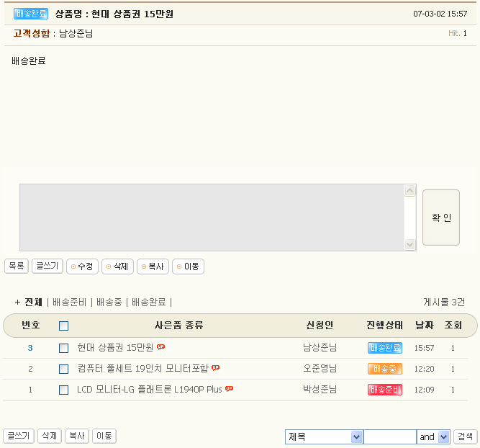Viewport: 480px width, 448px height.
Task: Open the 'and' search operator dropdown
Action: point(443,437)
